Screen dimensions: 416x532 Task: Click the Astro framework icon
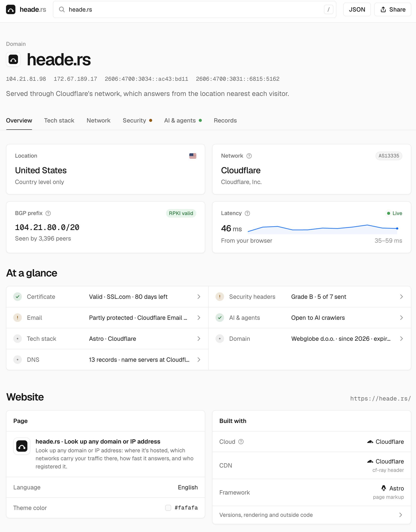[x=384, y=488]
